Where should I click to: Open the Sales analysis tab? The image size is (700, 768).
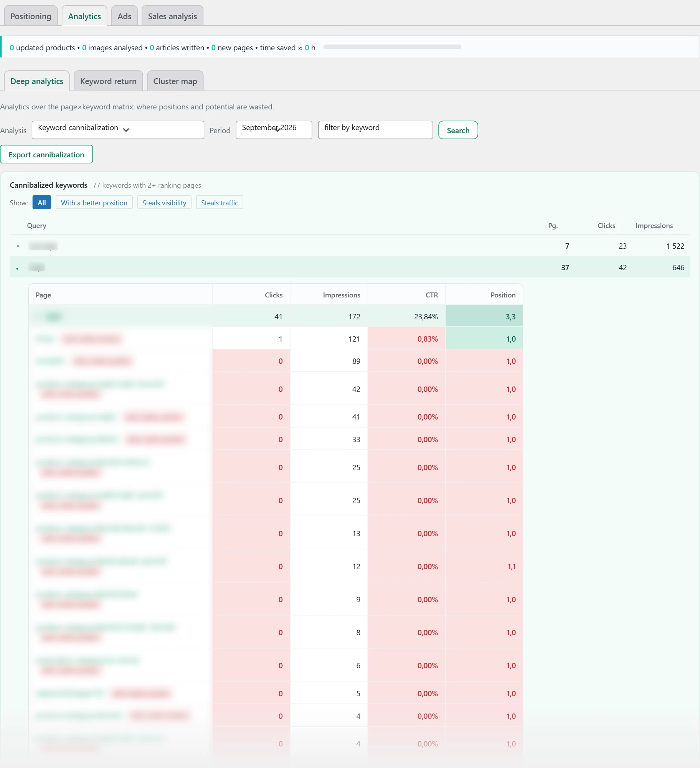(x=172, y=16)
